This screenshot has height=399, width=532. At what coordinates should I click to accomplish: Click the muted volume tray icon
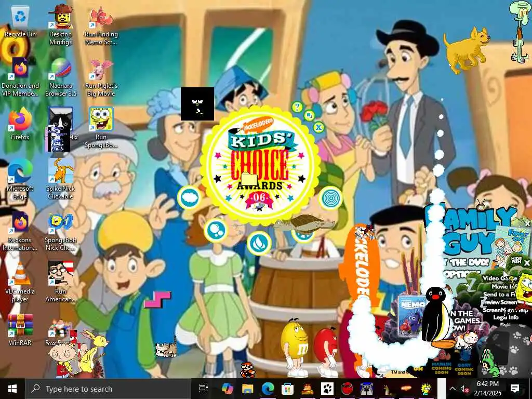[464, 389]
